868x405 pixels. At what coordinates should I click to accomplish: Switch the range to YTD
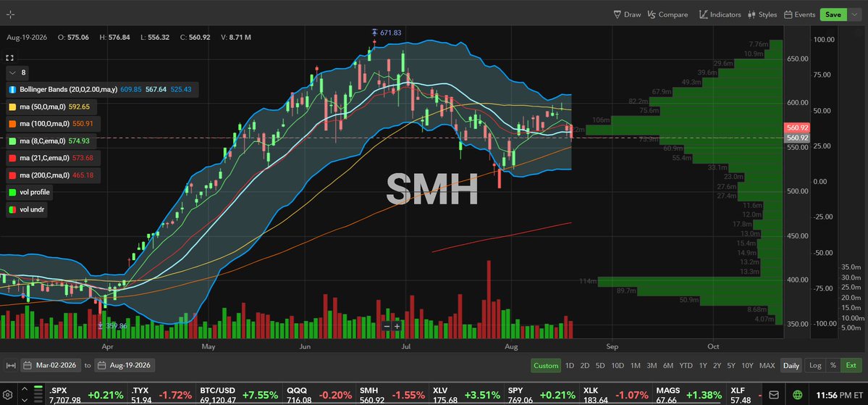[x=686, y=366]
